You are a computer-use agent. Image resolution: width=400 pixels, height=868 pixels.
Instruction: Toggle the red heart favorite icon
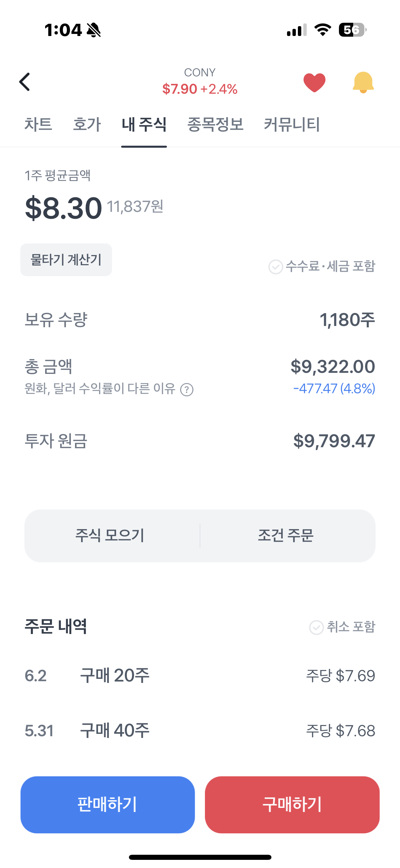(314, 83)
